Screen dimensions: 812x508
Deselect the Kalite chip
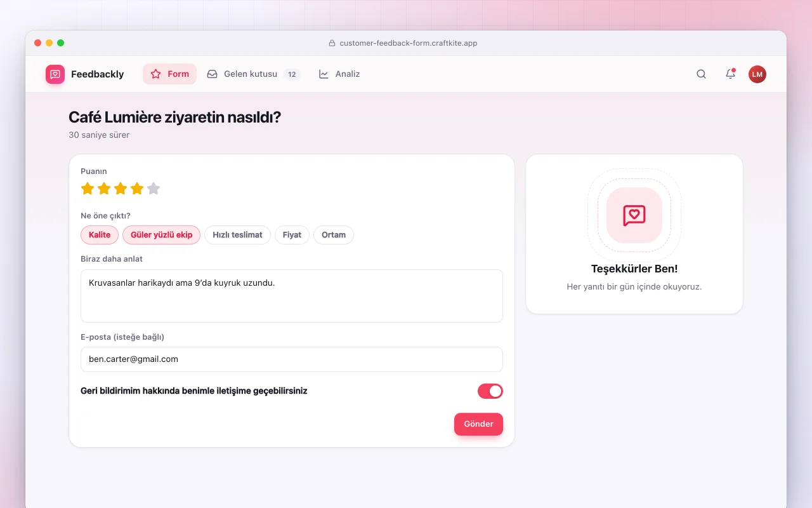click(100, 235)
